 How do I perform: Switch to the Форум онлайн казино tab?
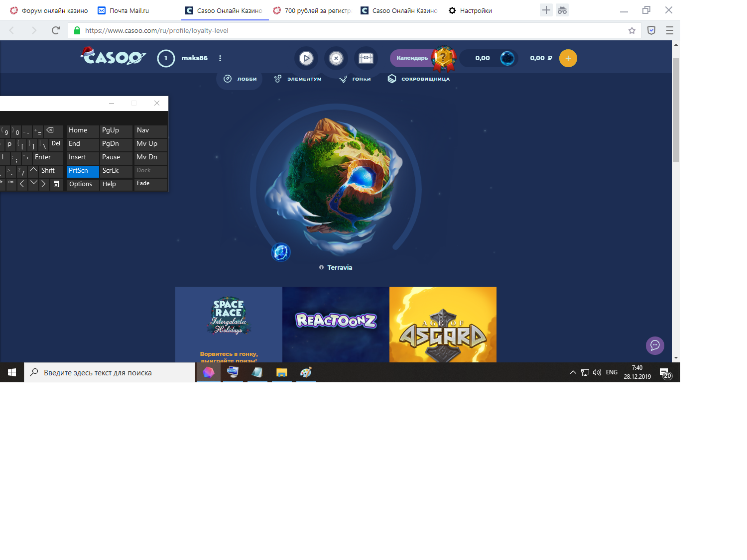pyautogui.click(x=49, y=10)
